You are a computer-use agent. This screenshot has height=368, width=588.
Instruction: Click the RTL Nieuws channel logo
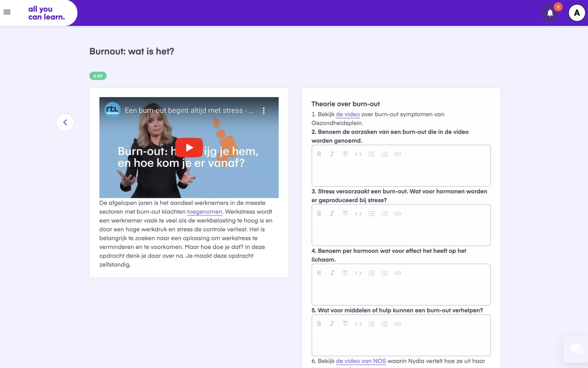[112, 110]
